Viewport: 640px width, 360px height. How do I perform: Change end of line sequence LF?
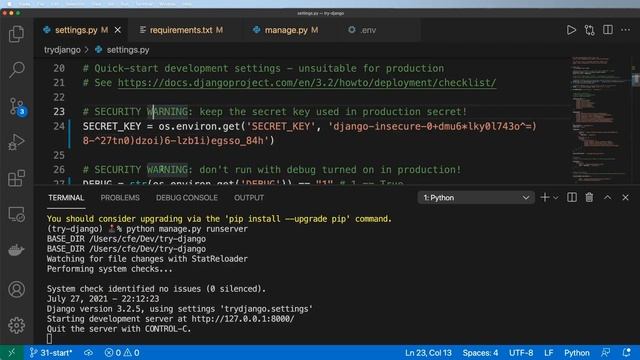(x=549, y=353)
